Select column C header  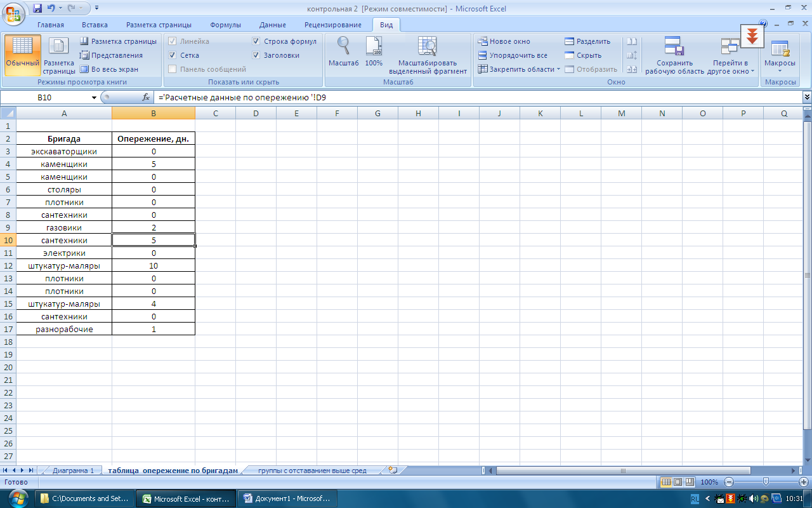[x=216, y=113]
